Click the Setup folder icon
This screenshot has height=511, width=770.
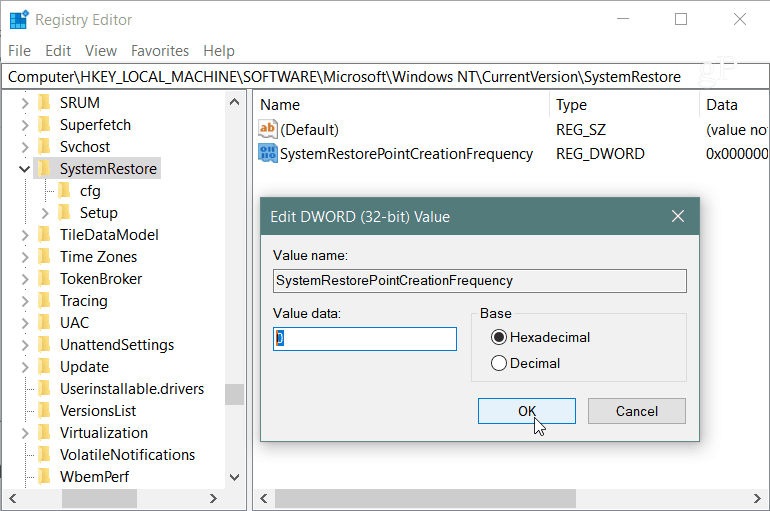(x=64, y=213)
